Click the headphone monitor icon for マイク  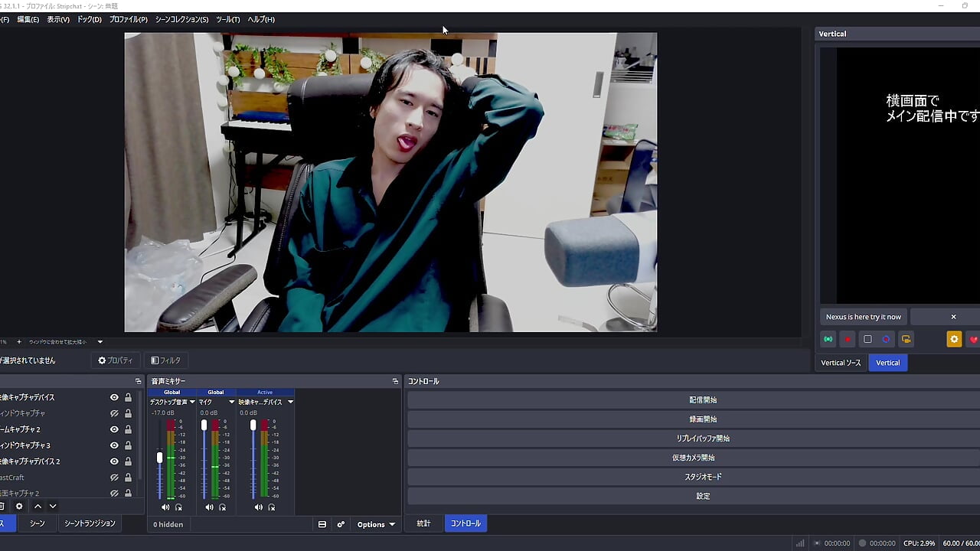point(223,507)
